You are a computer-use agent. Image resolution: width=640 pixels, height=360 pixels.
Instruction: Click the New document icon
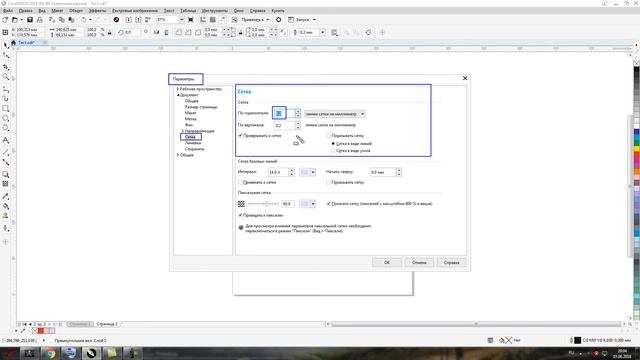click(x=5, y=20)
